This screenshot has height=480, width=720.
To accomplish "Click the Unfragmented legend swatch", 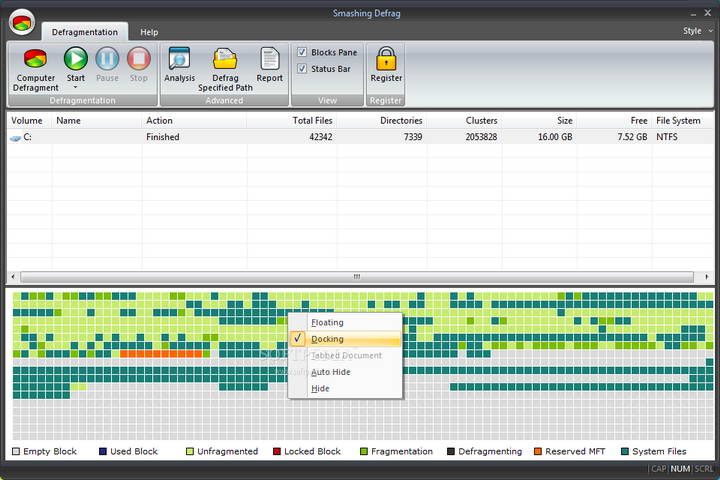I will click(190, 452).
